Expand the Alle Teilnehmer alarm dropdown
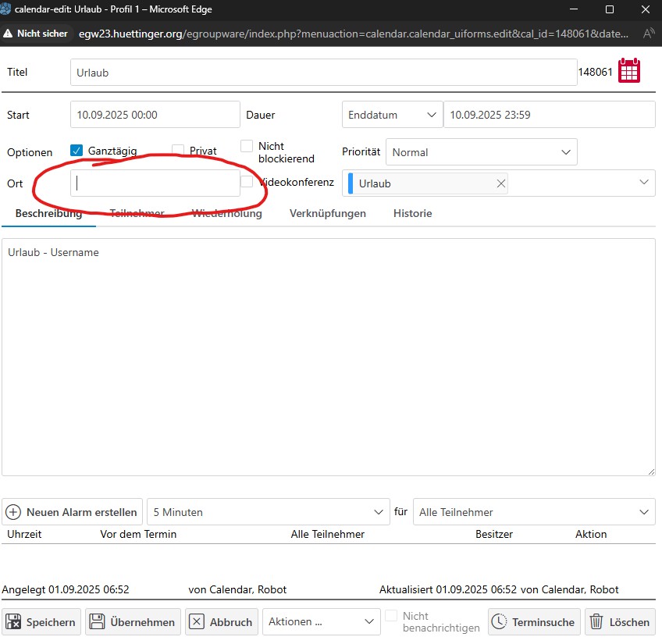 tap(534, 512)
